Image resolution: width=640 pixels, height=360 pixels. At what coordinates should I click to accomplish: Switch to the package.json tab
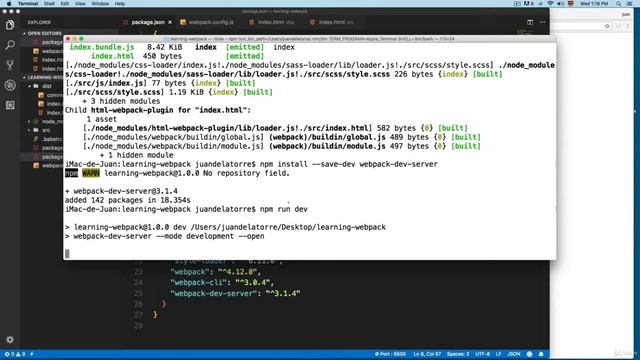coord(148,22)
